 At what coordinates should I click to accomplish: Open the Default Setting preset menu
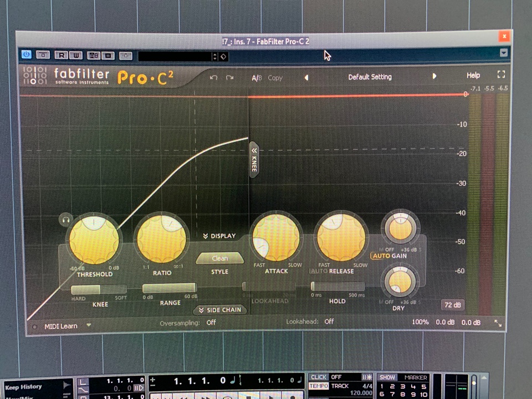(x=370, y=77)
